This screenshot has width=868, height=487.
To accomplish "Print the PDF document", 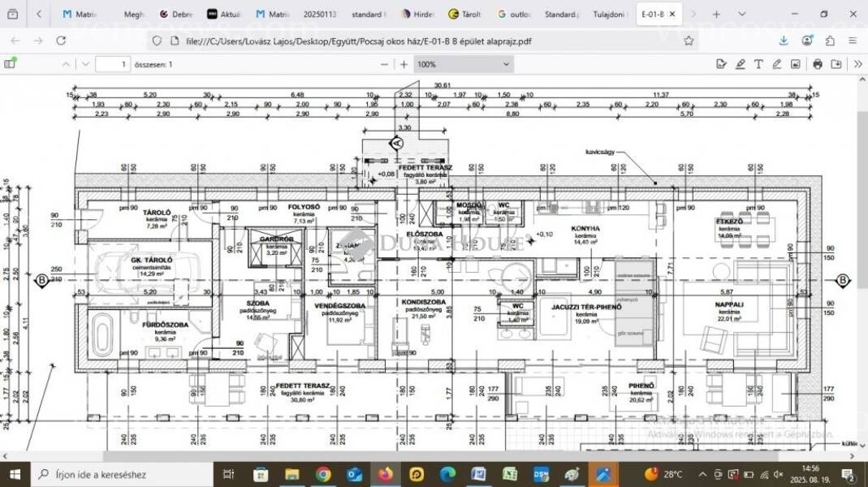I will click(818, 64).
